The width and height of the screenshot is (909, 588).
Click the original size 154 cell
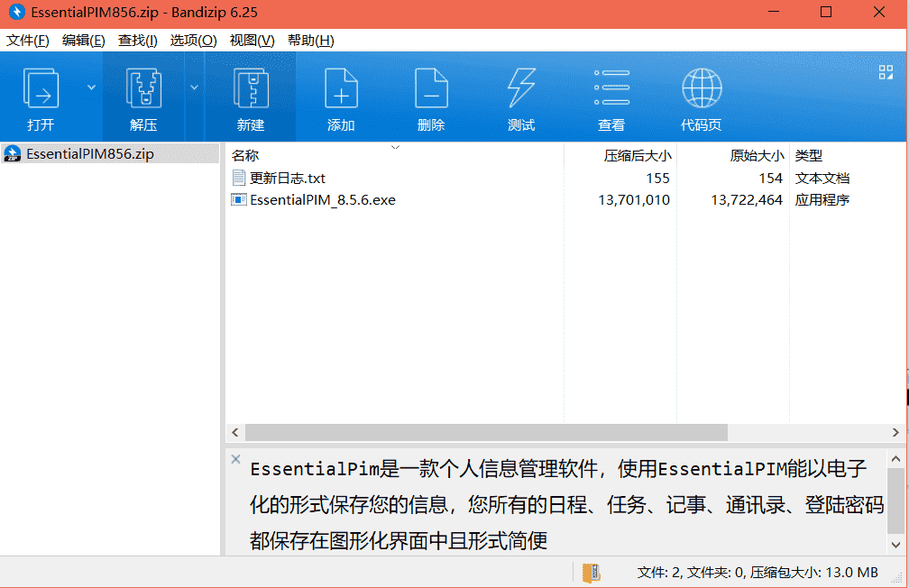pos(771,178)
